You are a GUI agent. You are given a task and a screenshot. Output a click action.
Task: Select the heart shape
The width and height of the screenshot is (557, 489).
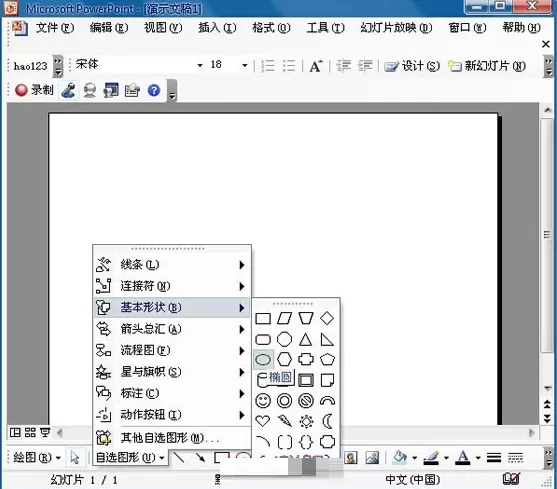(263, 421)
